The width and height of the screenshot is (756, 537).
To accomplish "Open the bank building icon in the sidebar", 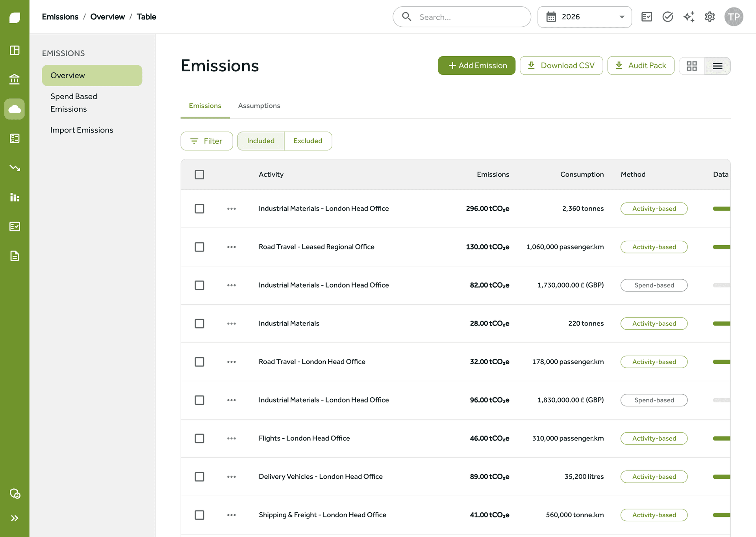I will click(15, 79).
